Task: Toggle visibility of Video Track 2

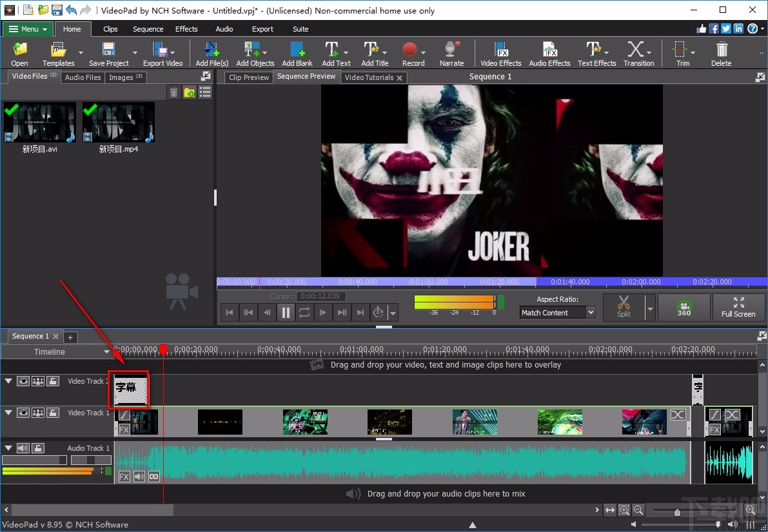Action: (x=23, y=380)
